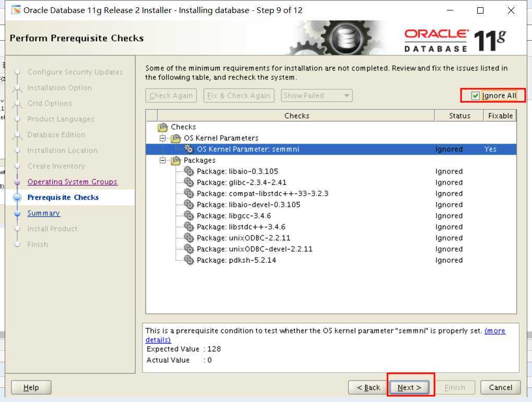The image size is (532, 402).
Task: Click the gear icon for unixODBC-devel-2.2.11
Action: (x=189, y=249)
